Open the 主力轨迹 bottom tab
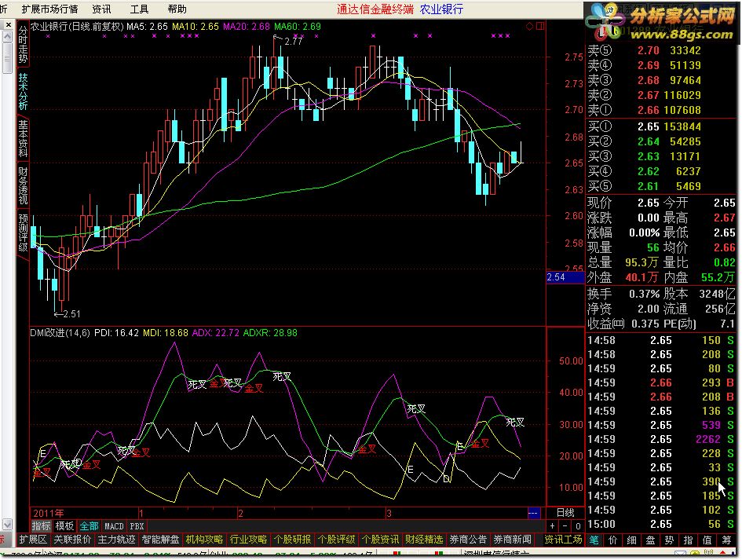Image resolution: width=742 pixels, height=560 pixels. 116,540
